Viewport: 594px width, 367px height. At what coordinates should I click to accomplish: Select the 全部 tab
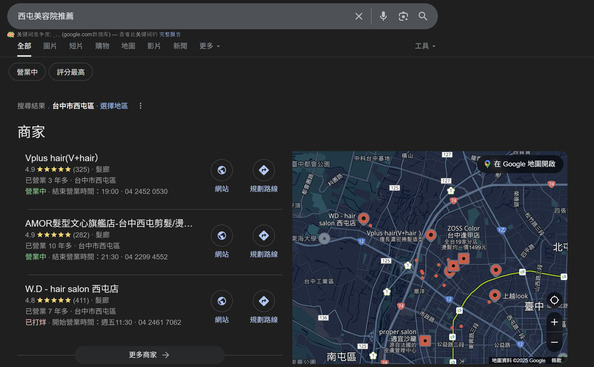click(x=24, y=46)
